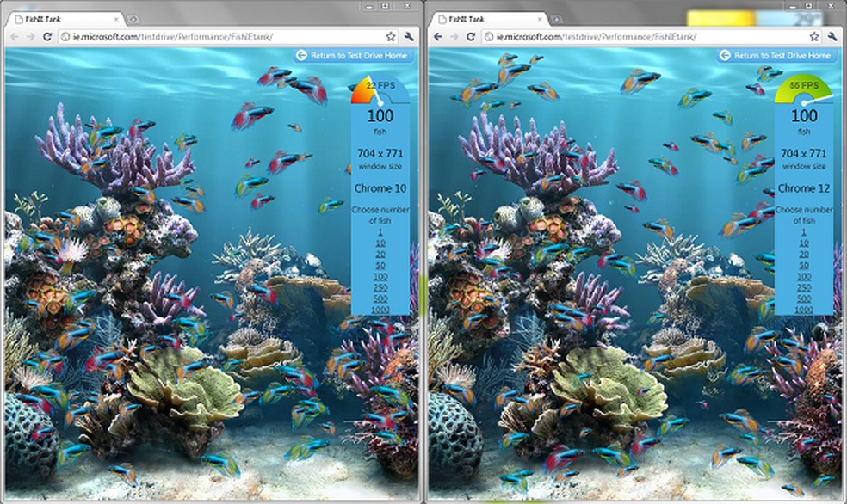The height and width of the screenshot is (504, 847).
Task: Select 250 fish in the right window
Action: (x=804, y=288)
